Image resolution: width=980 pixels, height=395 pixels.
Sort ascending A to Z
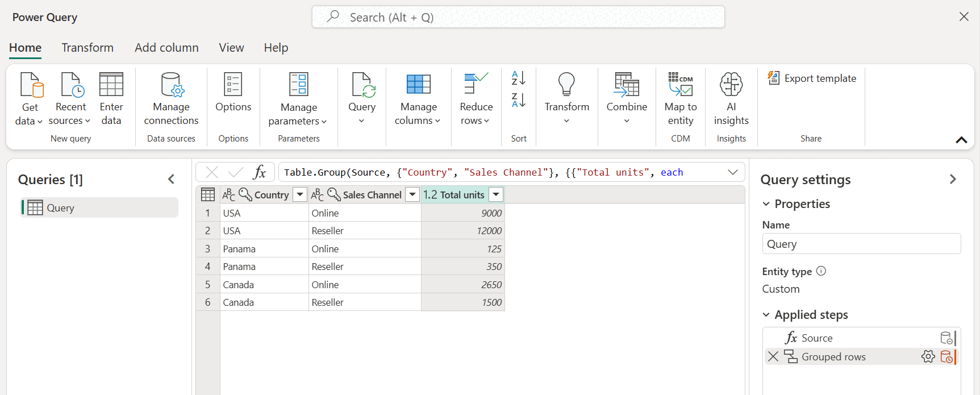point(519,78)
